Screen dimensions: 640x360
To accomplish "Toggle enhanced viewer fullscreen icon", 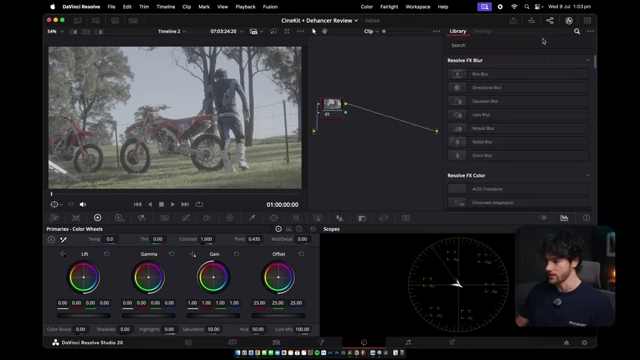I will 287,31.
